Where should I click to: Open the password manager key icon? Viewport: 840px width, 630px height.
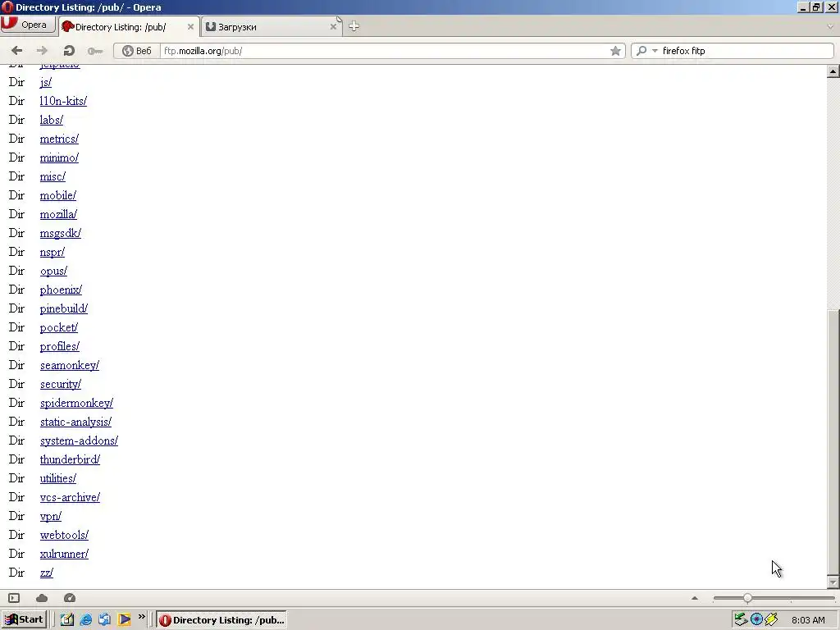pyautogui.click(x=95, y=51)
